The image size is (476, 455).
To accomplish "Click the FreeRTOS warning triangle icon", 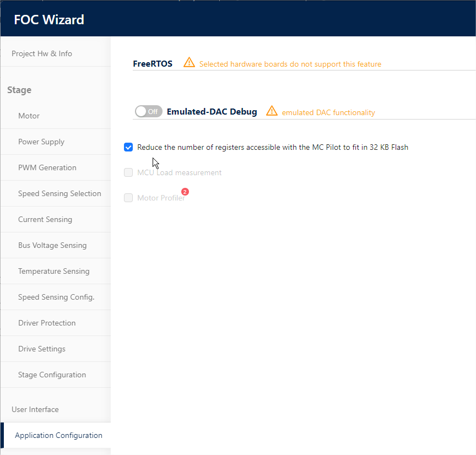I will (189, 62).
